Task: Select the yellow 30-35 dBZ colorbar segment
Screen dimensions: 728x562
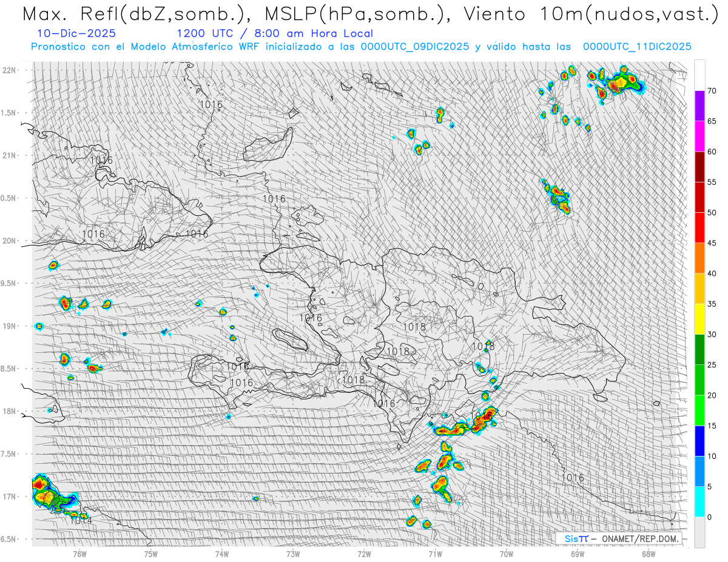Action: (x=699, y=319)
